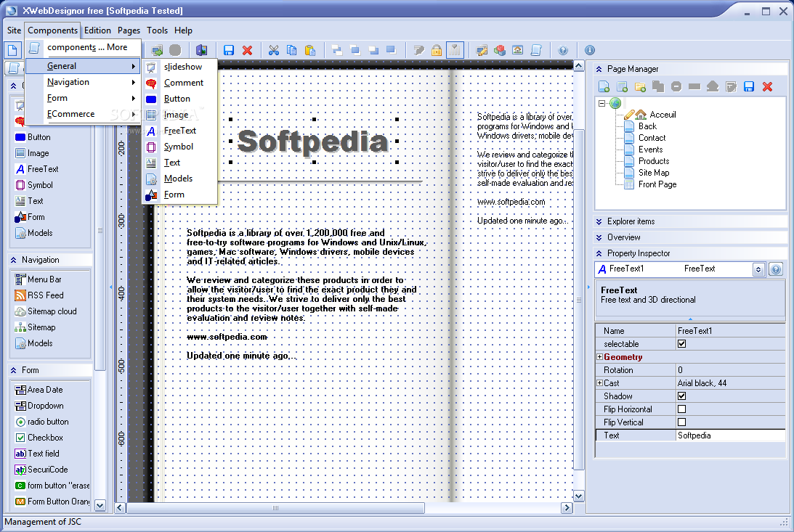Select slideshow from General submenu
Viewport: 794px width, 532px height.
click(x=179, y=67)
